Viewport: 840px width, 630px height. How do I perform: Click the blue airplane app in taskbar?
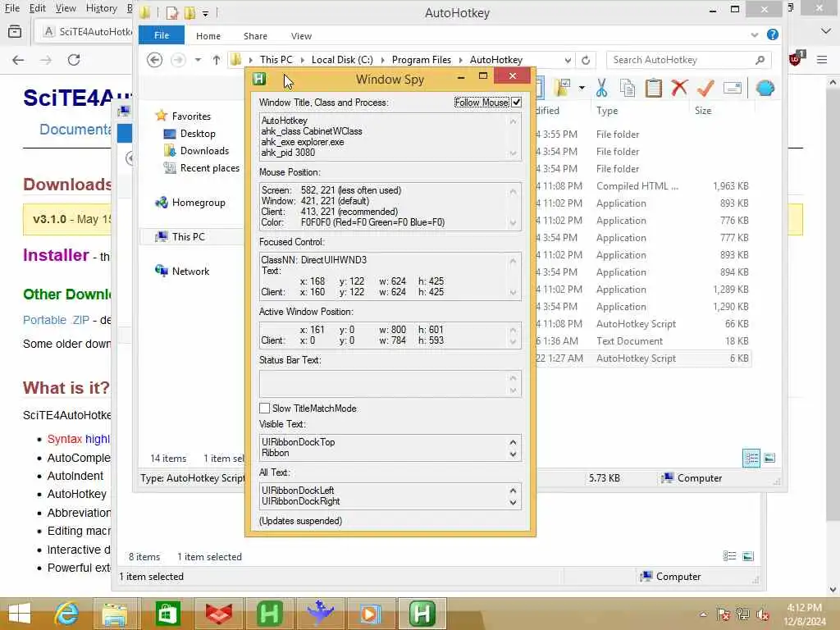tap(321, 613)
